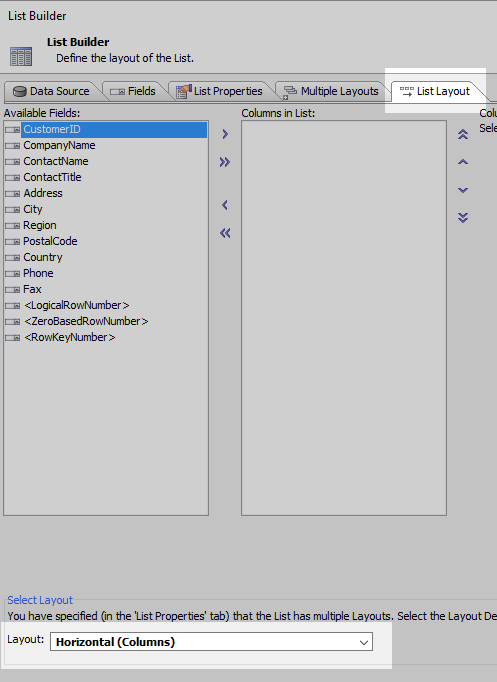Move column down one position
497x682 pixels.
[463, 190]
